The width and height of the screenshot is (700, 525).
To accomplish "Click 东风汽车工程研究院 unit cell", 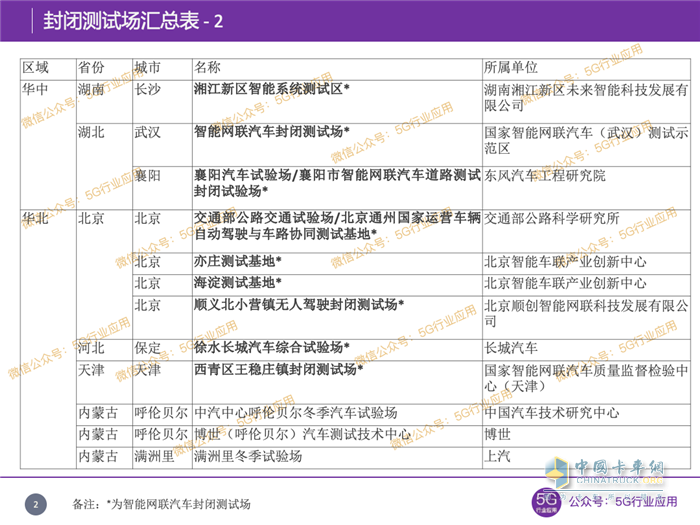I will (587, 188).
